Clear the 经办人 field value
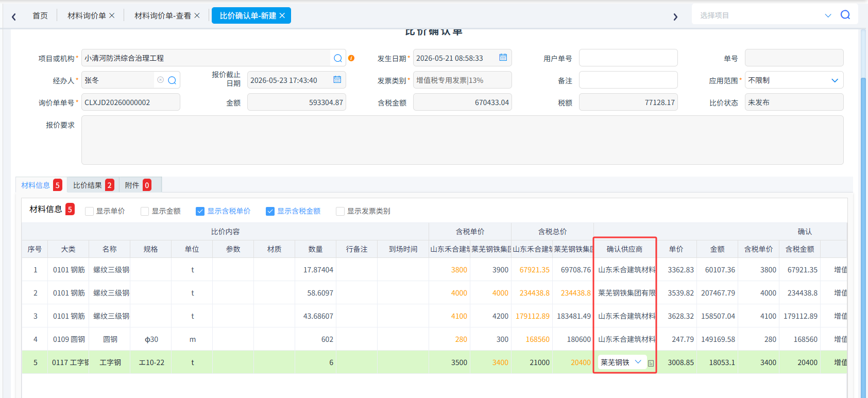This screenshot has width=868, height=398. (161, 80)
